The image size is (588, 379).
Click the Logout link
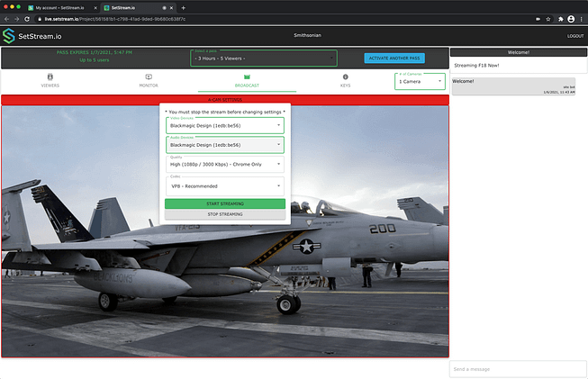(575, 36)
